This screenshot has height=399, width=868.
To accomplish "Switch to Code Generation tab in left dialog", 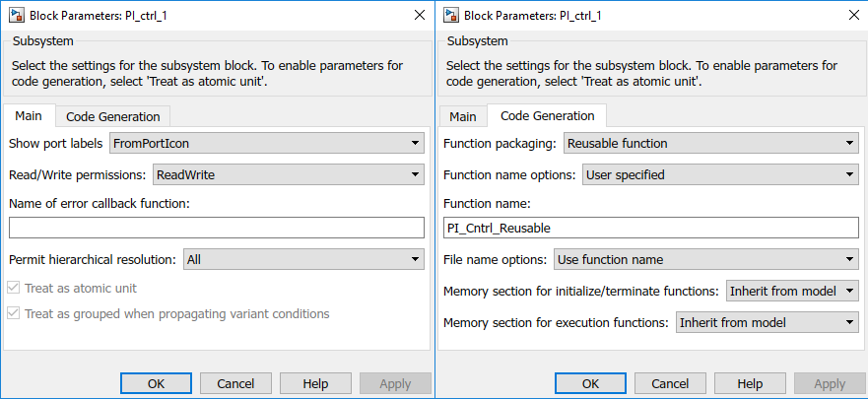I will click(x=113, y=116).
